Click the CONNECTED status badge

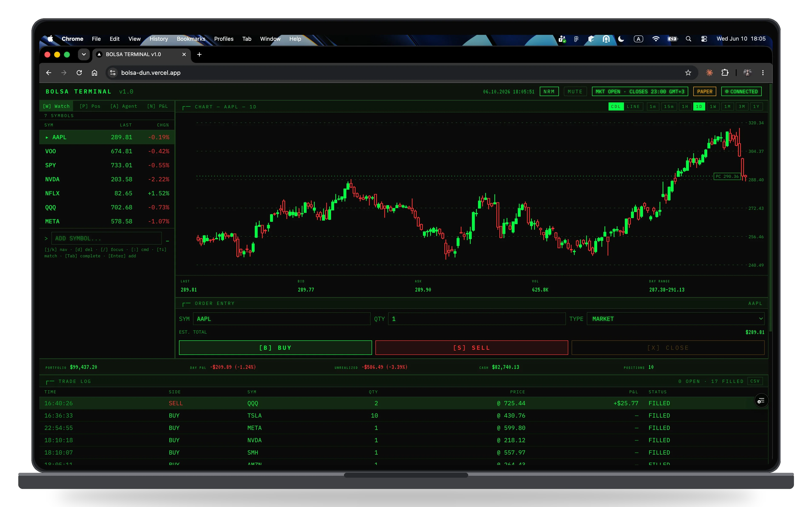pyautogui.click(x=741, y=92)
